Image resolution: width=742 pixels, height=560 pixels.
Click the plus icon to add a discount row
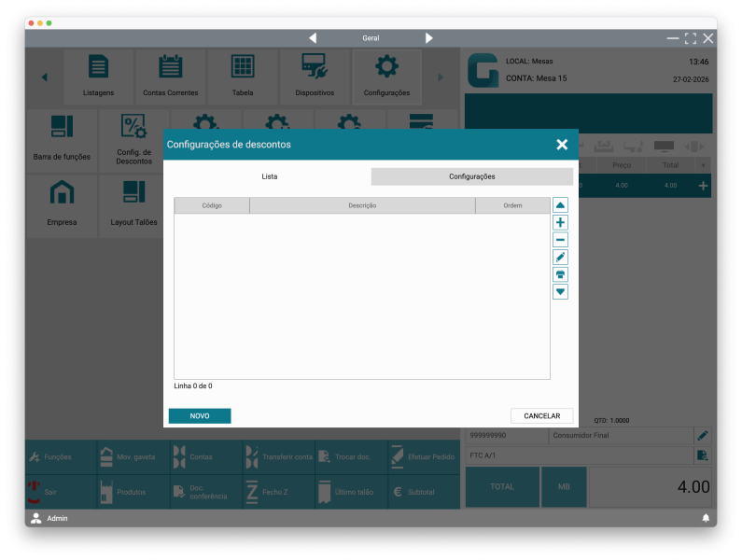click(560, 222)
